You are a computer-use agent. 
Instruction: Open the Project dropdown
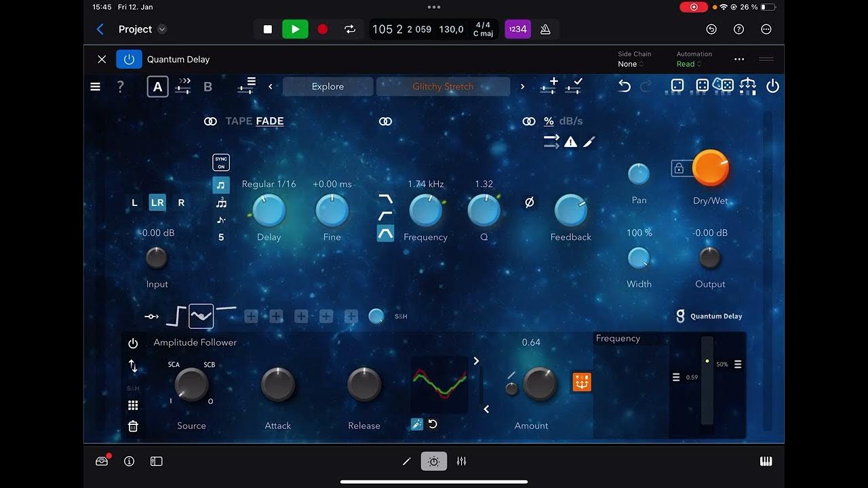(x=142, y=29)
